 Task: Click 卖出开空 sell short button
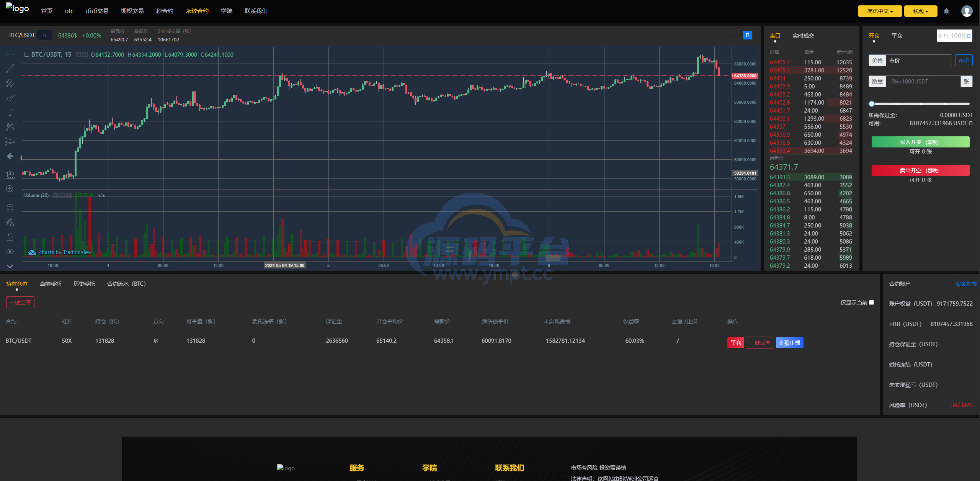(x=920, y=170)
